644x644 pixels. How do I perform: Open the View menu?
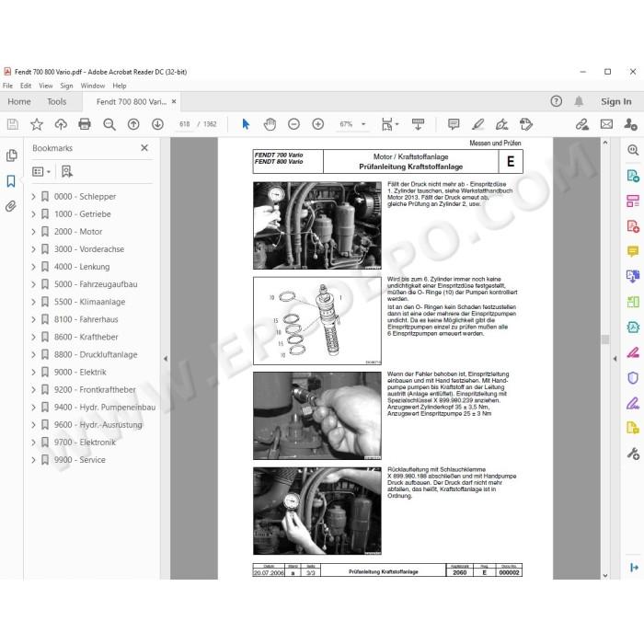coord(46,86)
